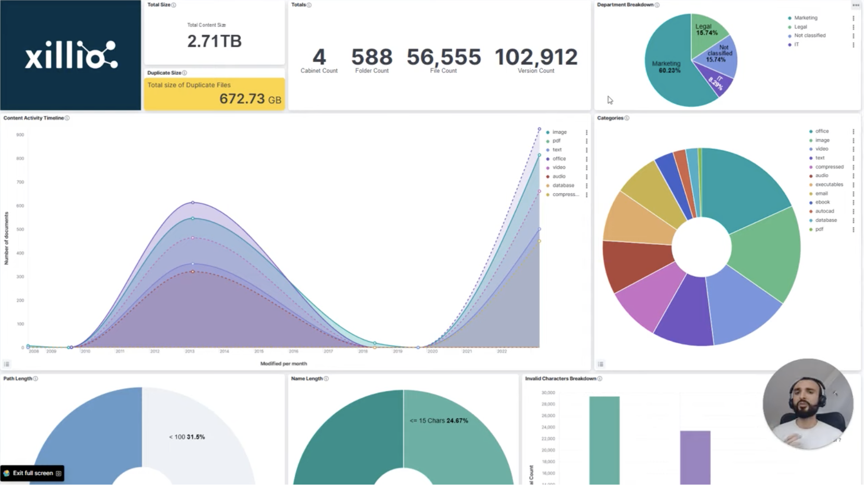Click the Path Length info icon
The height and width of the screenshot is (495, 868).
click(x=35, y=379)
